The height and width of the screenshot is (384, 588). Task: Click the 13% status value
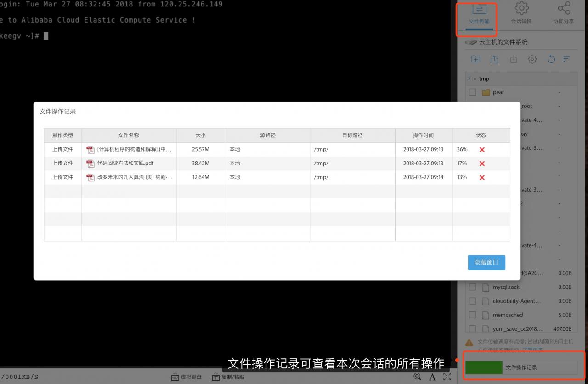462,177
